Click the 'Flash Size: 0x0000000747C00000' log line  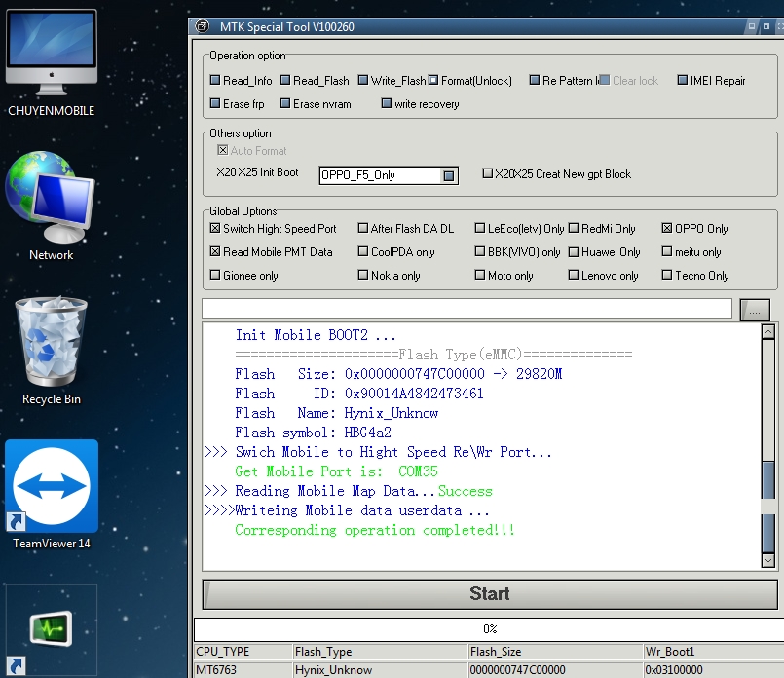click(x=398, y=374)
